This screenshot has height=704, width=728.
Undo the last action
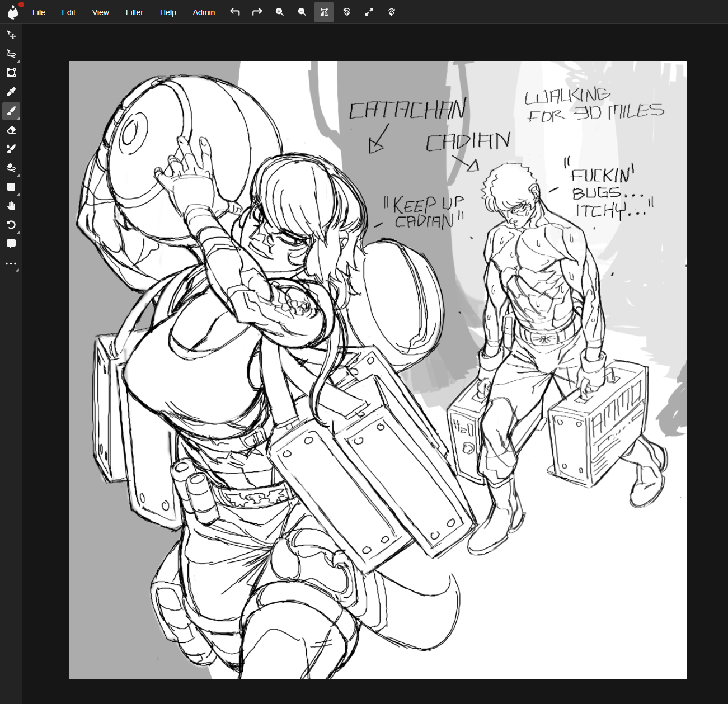click(235, 12)
